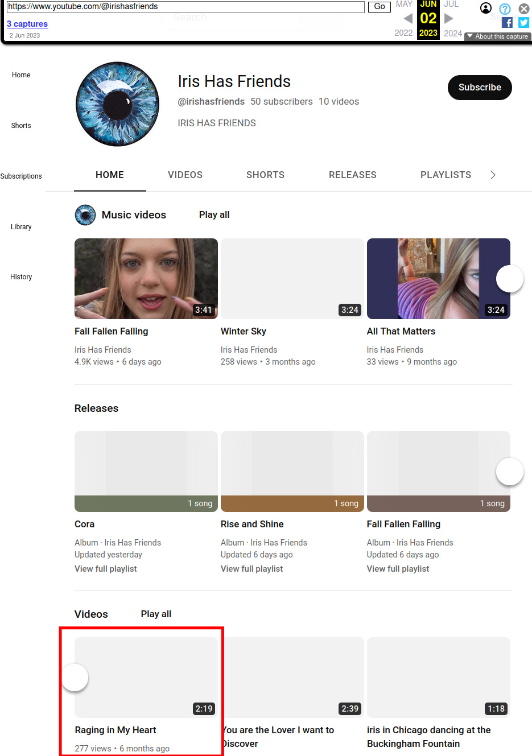Select the HOME tab
Screen dimensions: 532x756
[x=110, y=175]
